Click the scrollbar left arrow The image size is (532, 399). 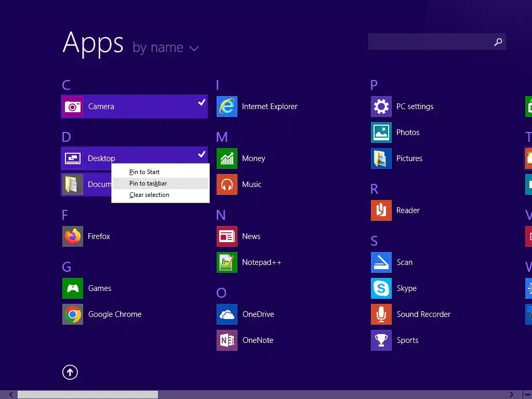pos(11,395)
